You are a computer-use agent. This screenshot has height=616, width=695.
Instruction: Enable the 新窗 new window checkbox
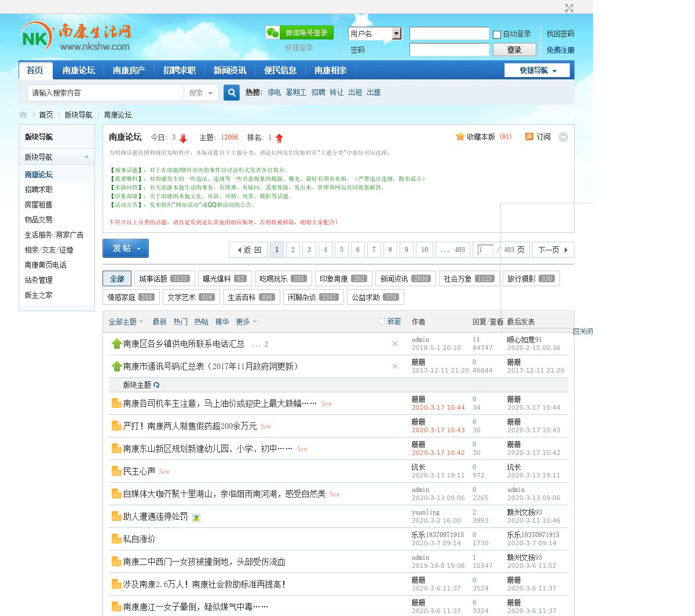(x=382, y=322)
